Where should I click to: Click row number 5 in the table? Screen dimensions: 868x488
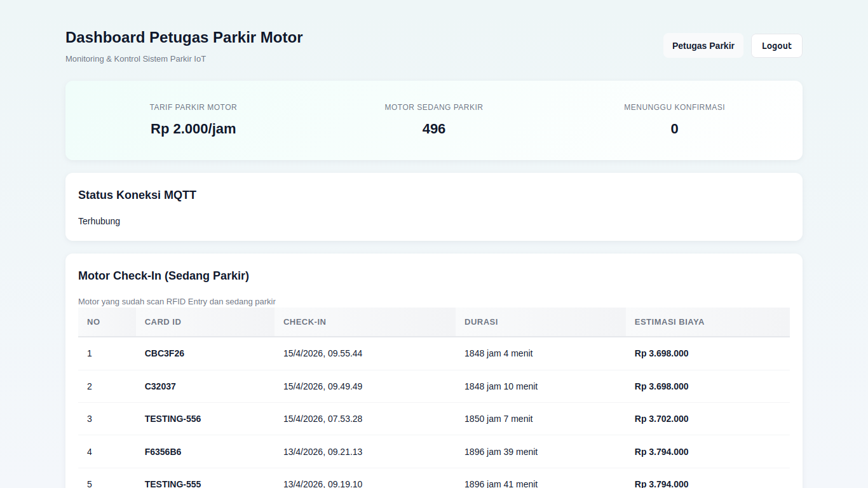(x=90, y=484)
